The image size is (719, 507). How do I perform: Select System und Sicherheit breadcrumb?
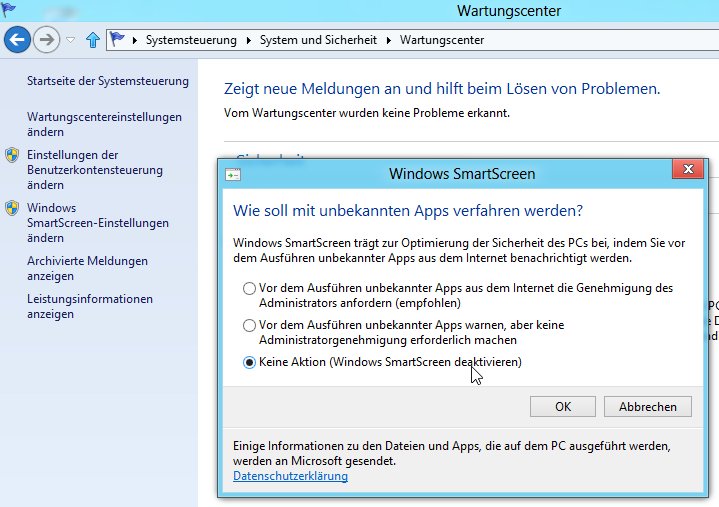pyautogui.click(x=318, y=40)
